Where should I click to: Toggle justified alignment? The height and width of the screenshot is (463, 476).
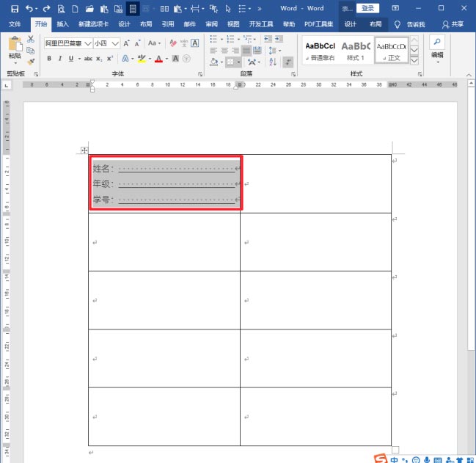246,51
